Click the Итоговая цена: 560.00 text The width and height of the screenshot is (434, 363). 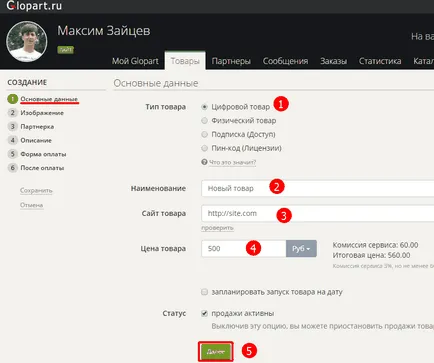(x=371, y=255)
